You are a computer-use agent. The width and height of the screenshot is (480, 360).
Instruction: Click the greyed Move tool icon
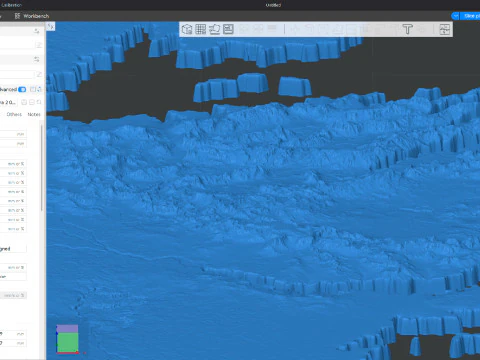pyautogui.click(x=295, y=29)
